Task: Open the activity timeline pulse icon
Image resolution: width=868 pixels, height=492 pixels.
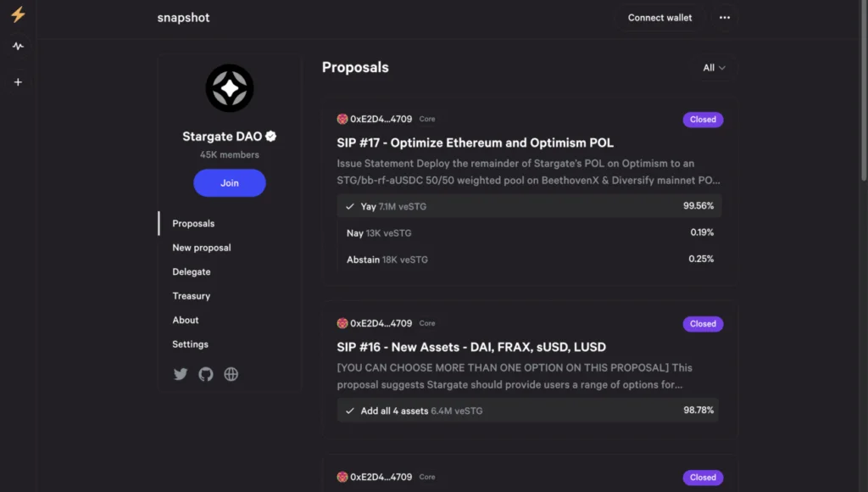Action: [18, 47]
